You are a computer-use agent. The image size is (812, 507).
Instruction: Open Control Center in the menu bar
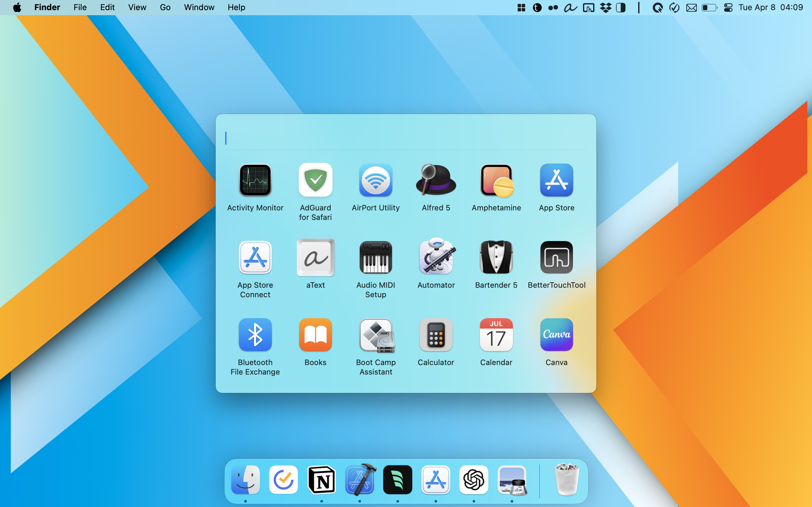[728, 7]
